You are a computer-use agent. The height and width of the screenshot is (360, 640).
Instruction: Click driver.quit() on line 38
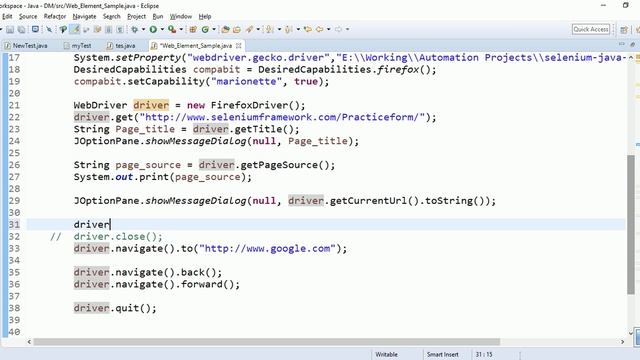pyautogui.click(x=115, y=308)
